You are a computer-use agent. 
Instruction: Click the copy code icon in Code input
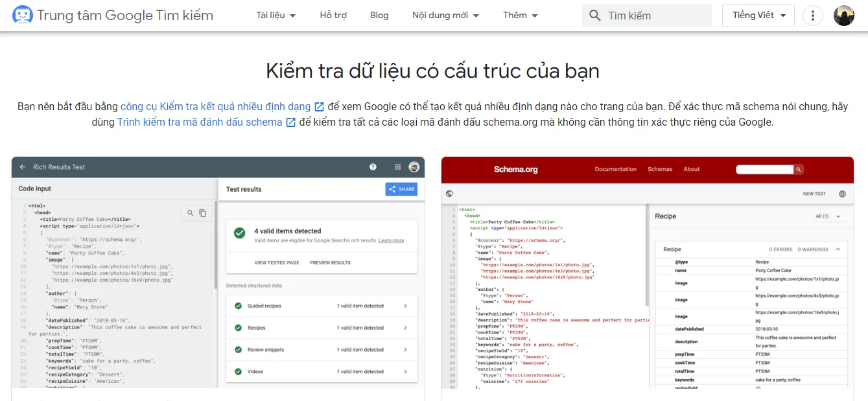[x=203, y=212]
